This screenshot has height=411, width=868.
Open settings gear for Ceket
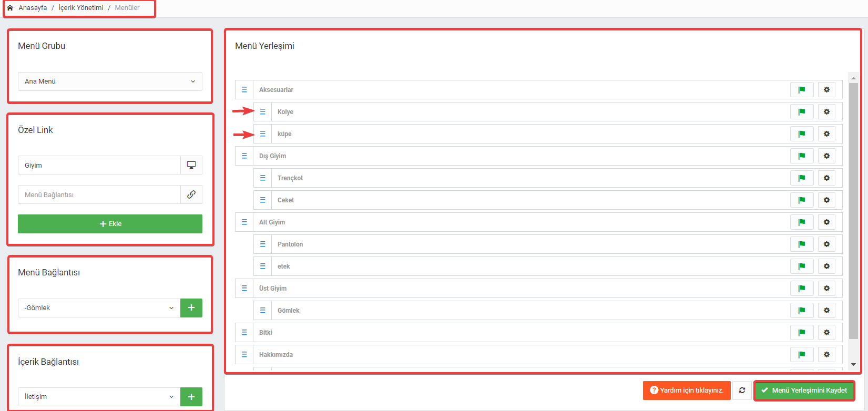click(826, 200)
